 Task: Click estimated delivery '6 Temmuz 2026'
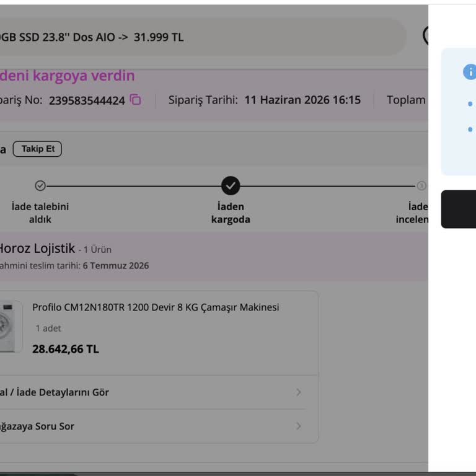tap(116, 266)
